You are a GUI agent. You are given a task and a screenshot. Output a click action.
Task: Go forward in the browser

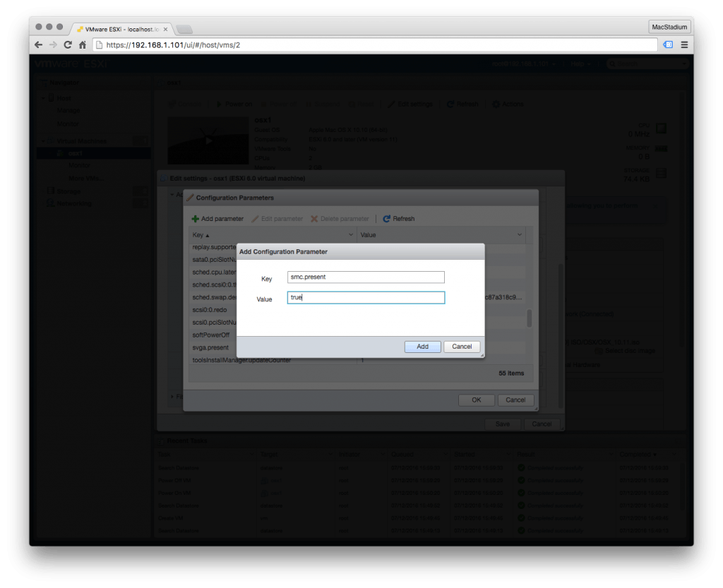pyautogui.click(x=53, y=44)
